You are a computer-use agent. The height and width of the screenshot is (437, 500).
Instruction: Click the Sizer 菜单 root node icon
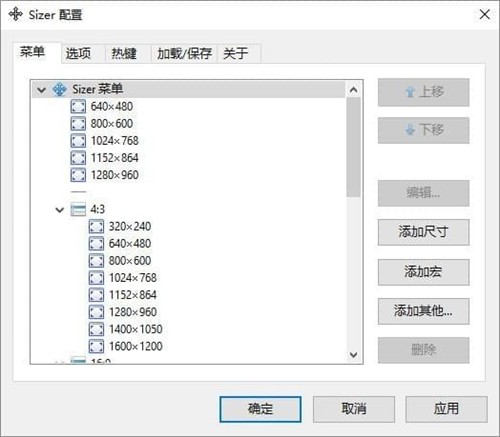click(x=60, y=89)
